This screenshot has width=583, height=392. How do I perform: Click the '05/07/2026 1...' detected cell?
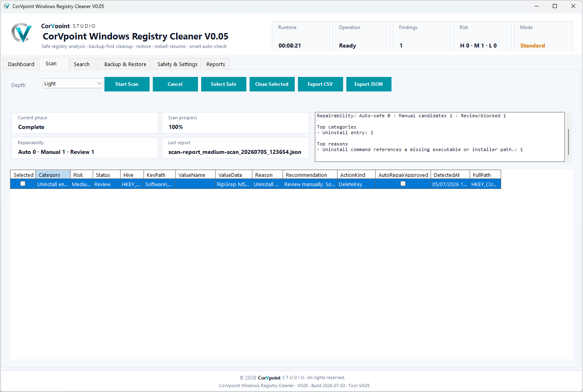point(450,184)
